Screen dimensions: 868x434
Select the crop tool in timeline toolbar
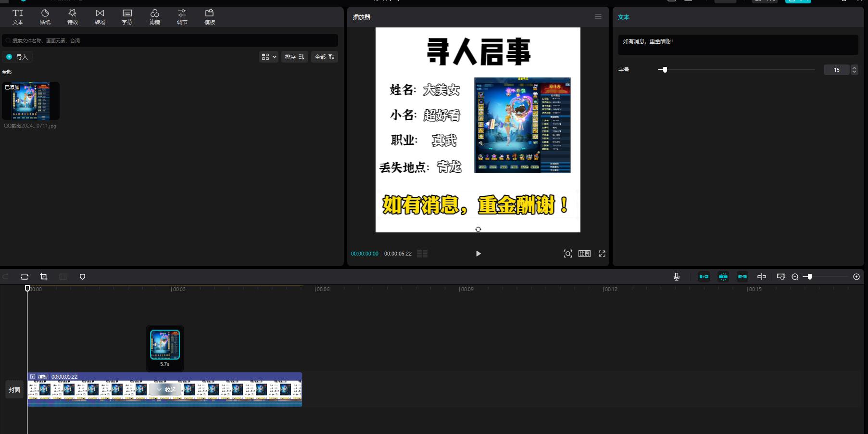(44, 277)
